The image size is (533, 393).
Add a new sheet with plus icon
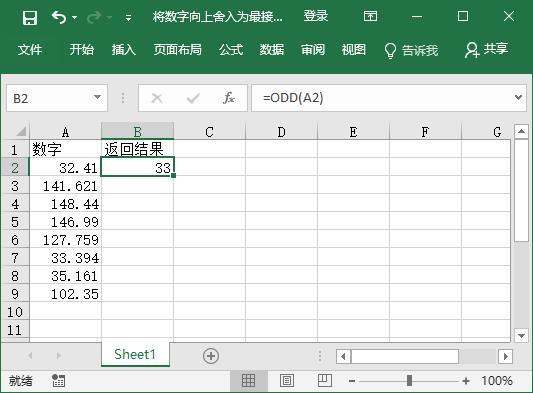(211, 356)
